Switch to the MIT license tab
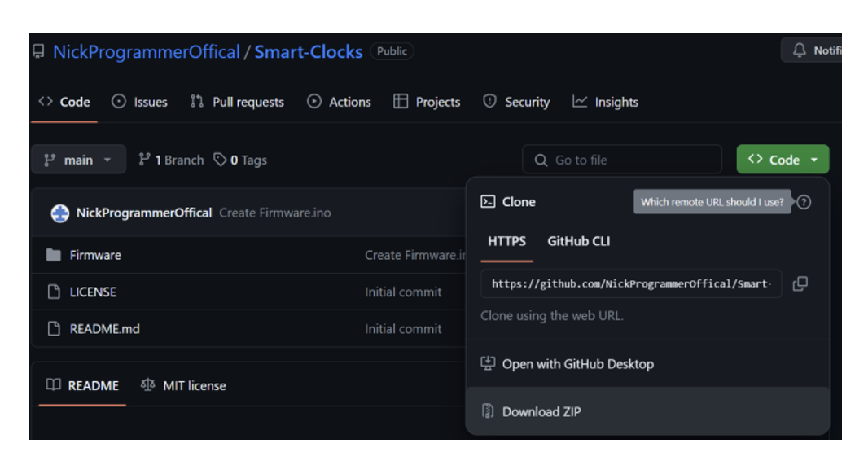Viewport: 868px width, 461px height. [184, 385]
